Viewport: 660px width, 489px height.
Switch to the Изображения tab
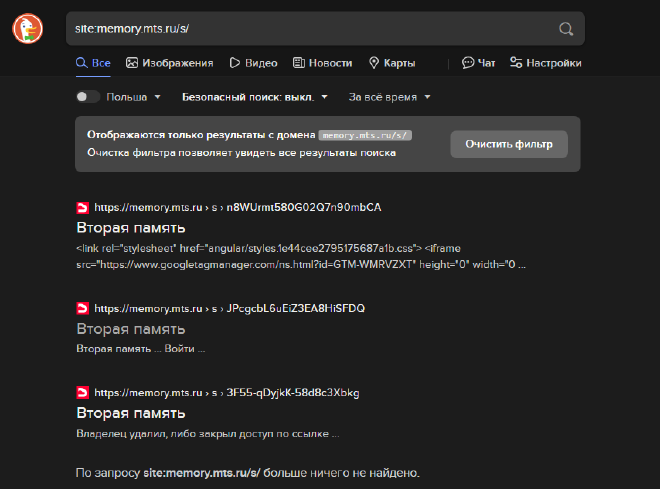point(170,63)
